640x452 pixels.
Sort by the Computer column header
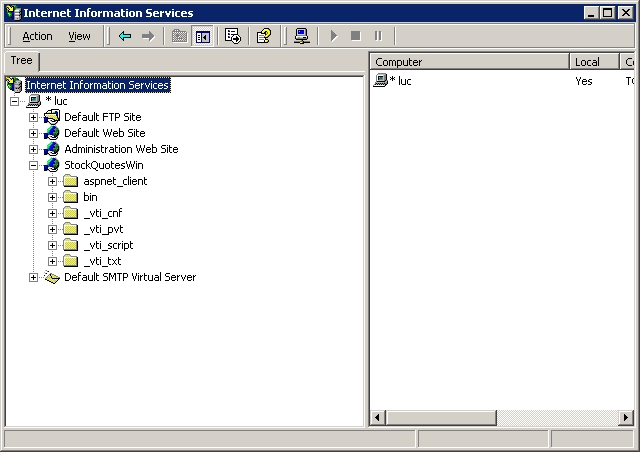[x=469, y=62]
